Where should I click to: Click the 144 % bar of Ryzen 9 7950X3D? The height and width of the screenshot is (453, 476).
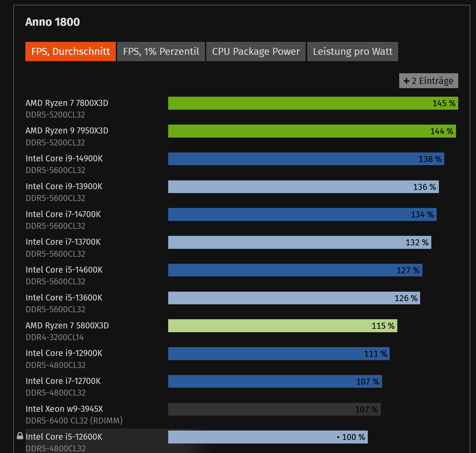pos(312,131)
